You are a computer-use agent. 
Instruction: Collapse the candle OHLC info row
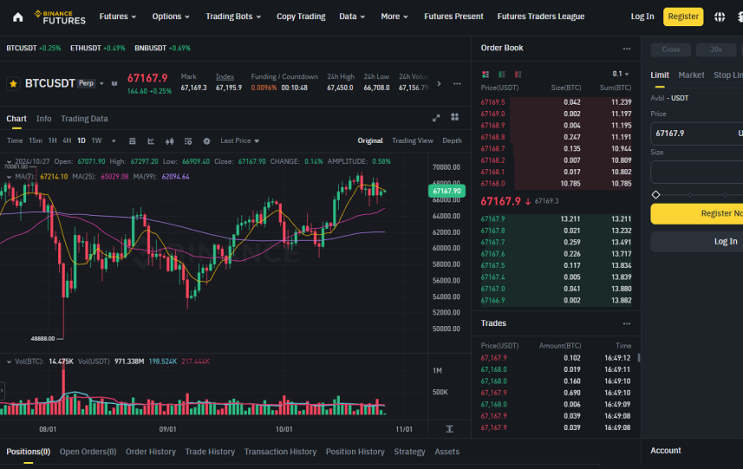[x=9, y=162]
